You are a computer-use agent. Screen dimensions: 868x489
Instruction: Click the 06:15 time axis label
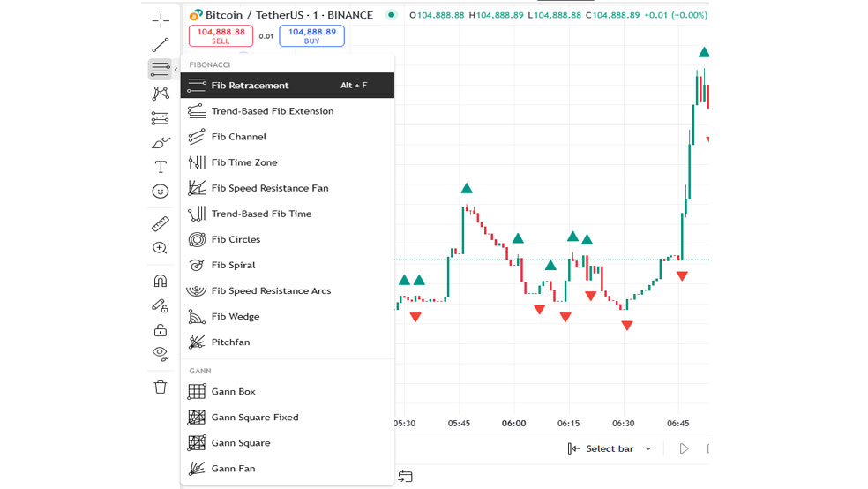[568, 423]
